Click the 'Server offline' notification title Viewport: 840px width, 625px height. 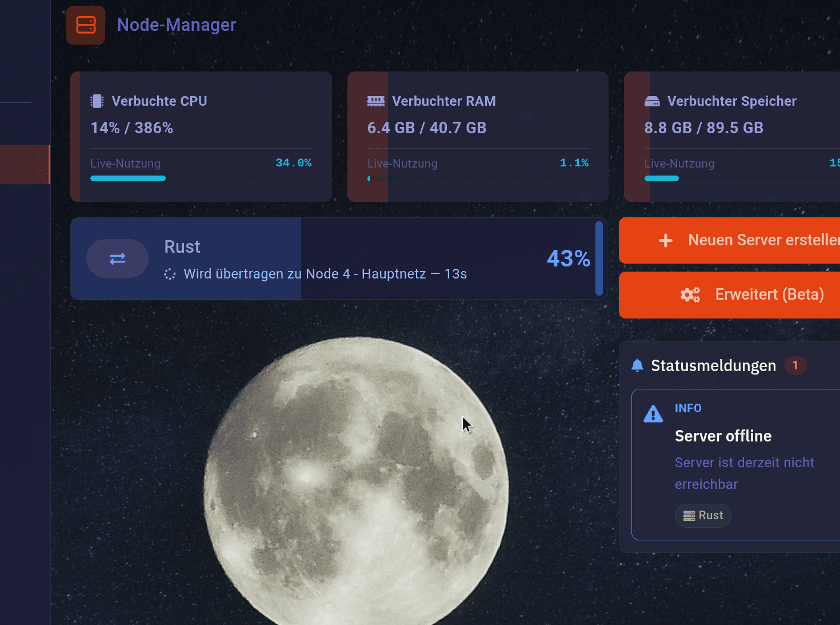click(x=723, y=436)
